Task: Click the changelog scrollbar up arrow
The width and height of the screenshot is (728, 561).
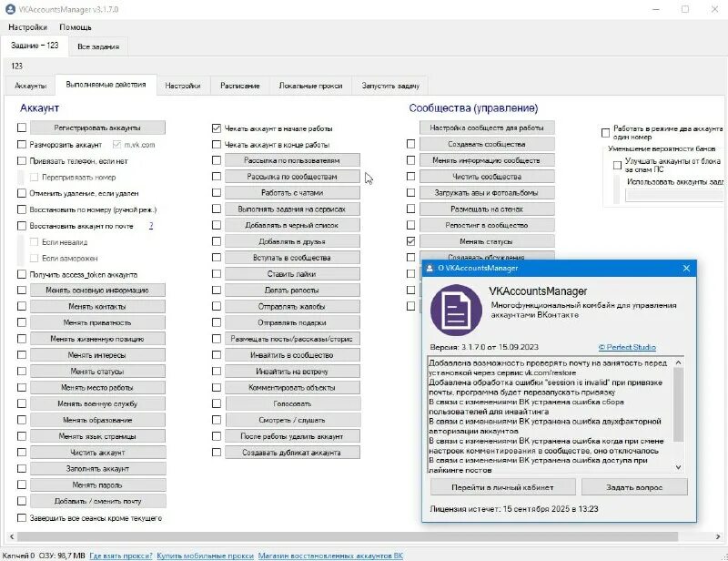Action: 678,362
